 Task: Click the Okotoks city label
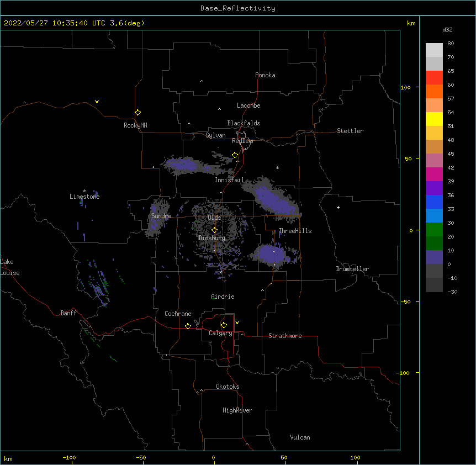pyautogui.click(x=228, y=387)
